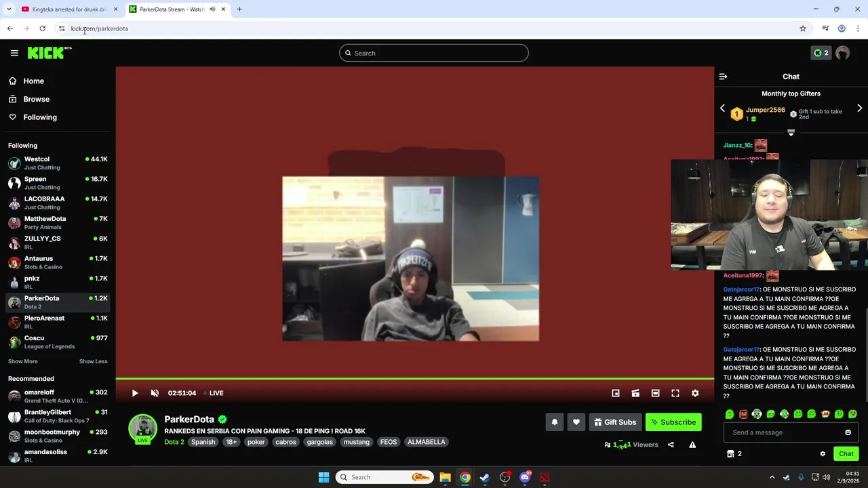This screenshot has width=868, height=488.
Task: Toggle notification bell for ParkerDota
Action: (555, 422)
